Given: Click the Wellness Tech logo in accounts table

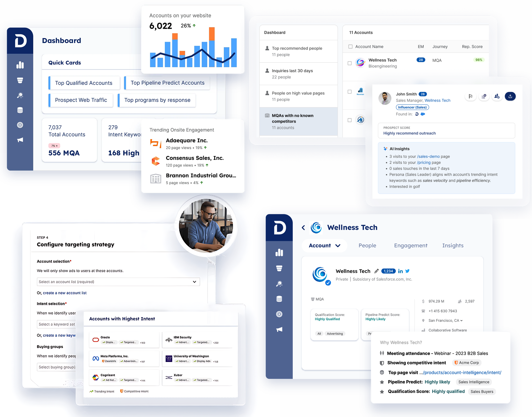Looking at the screenshot, I should [x=360, y=63].
